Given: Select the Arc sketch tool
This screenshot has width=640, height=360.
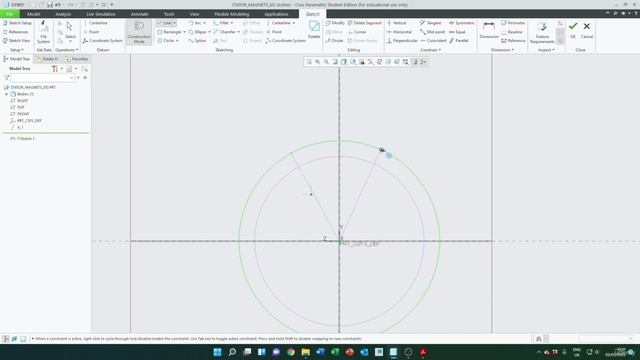Looking at the screenshot, I should tap(195, 23).
